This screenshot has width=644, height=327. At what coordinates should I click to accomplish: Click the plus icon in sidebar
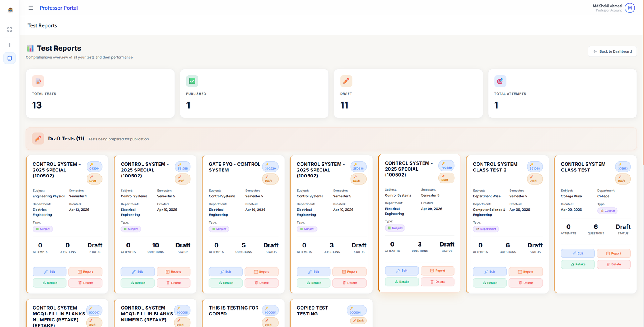pos(10,45)
